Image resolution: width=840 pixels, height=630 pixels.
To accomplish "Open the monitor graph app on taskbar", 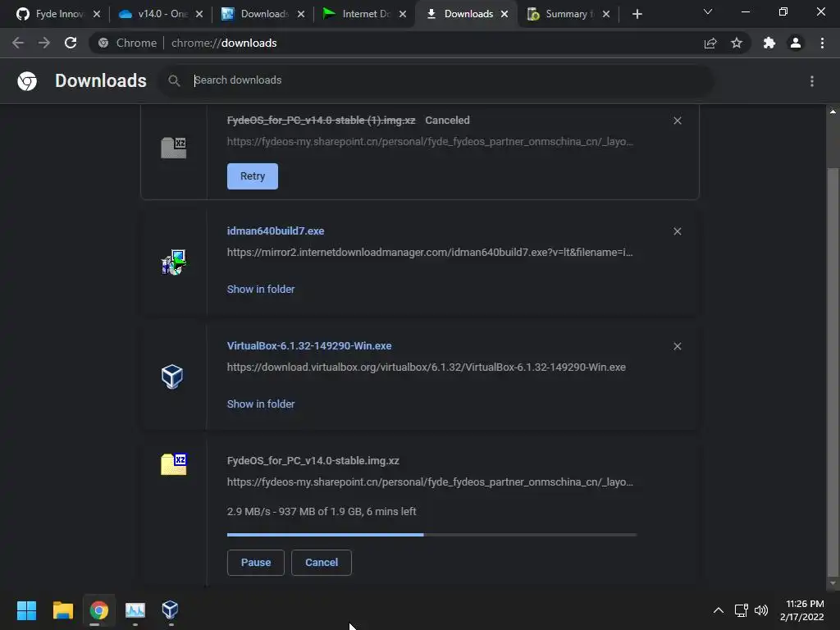I will coord(135,610).
